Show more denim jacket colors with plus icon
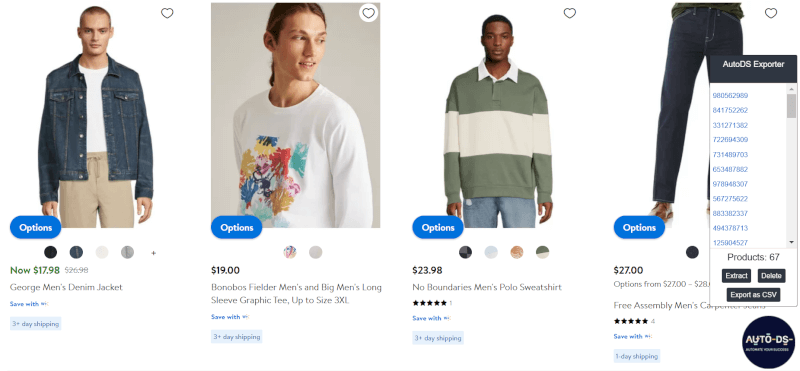Screen dimensions: 800x371 [154, 253]
